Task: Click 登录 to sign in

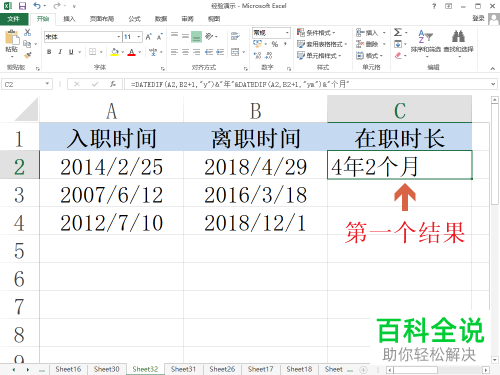Action: pyautogui.click(x=478, y=18)
